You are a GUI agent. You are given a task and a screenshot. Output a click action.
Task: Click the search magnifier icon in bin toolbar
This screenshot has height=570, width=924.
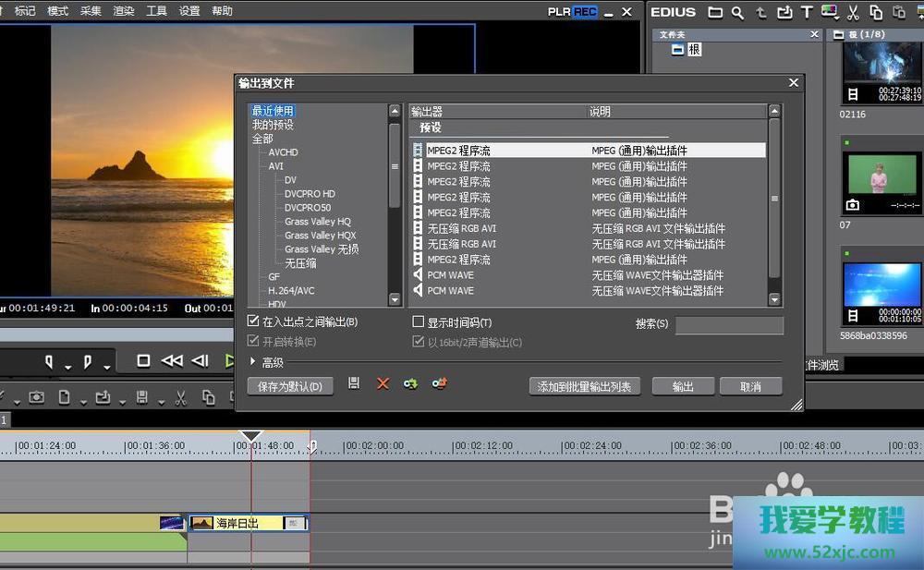pos(737,12)
